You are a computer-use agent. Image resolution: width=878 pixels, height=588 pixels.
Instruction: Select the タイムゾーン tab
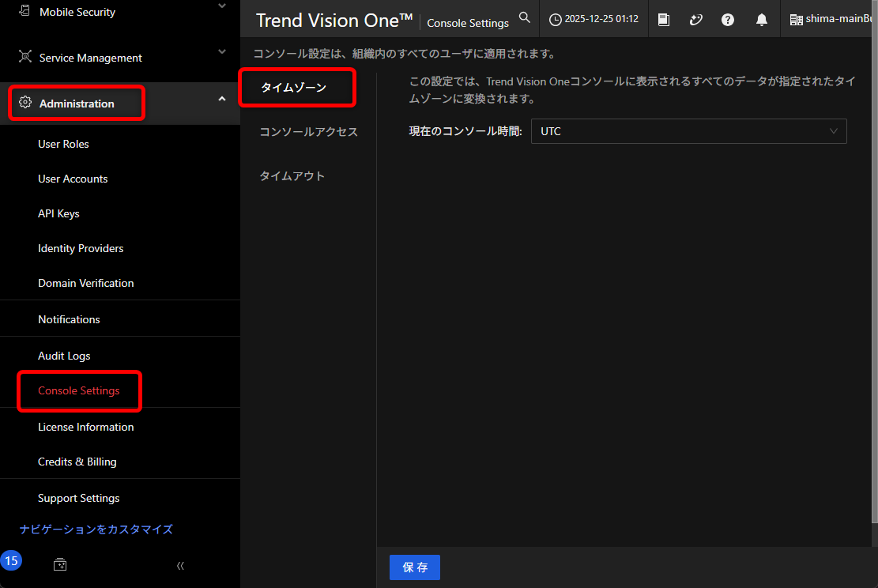pyautogui.click(x=293, y=88)
